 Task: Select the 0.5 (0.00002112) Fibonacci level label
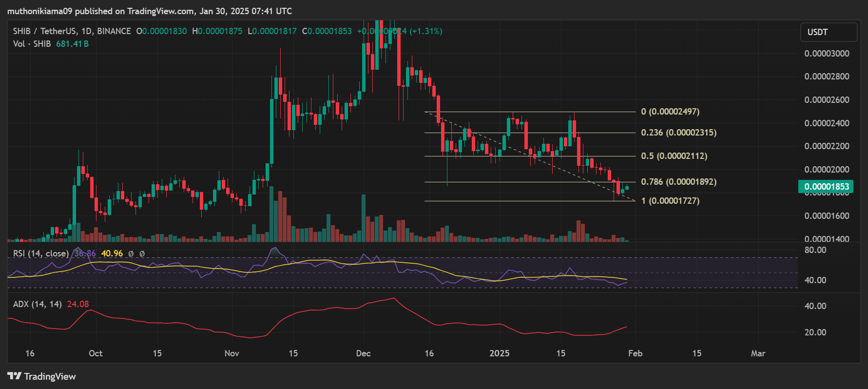[x=674, y=156]
